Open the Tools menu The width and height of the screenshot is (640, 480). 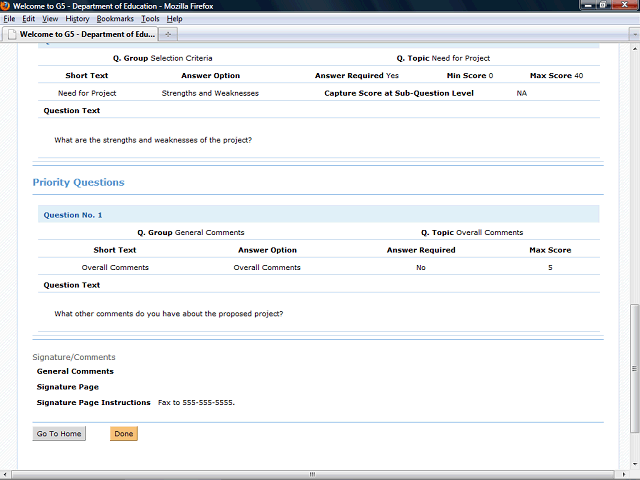(x=150, y=19)
